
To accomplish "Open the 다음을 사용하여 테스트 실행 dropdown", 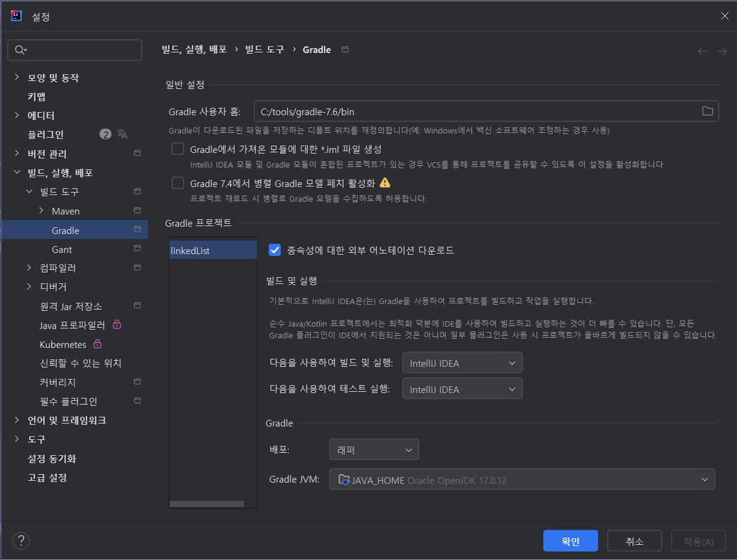I will coord(462,389).
